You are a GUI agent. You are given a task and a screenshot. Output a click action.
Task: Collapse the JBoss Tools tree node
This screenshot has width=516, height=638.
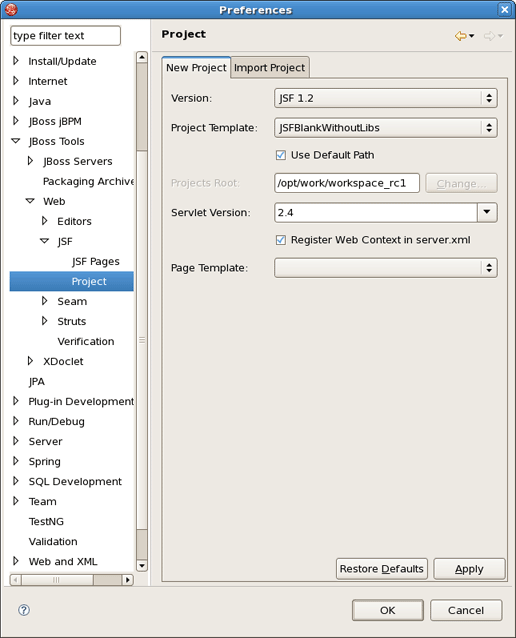pyautogui.click(x=16, y=141)
